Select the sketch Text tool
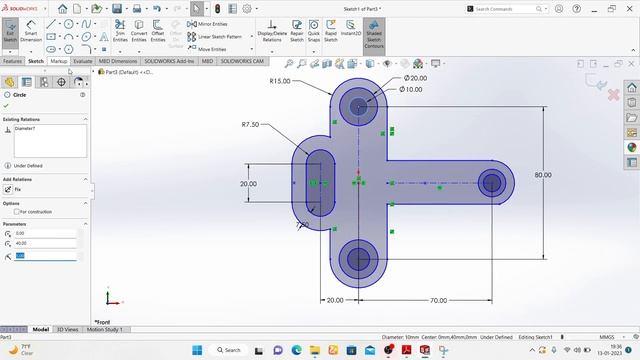640x360 pixels. [x=104, y=37]
